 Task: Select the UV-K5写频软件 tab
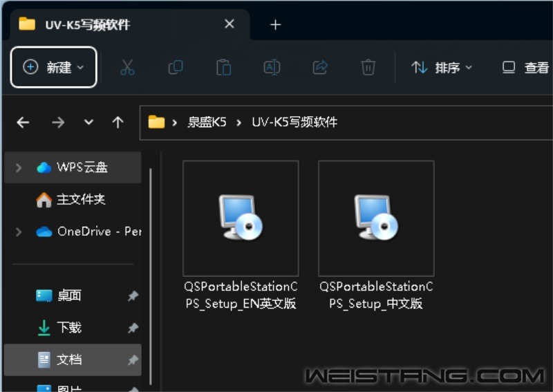(x=130, y=24)
